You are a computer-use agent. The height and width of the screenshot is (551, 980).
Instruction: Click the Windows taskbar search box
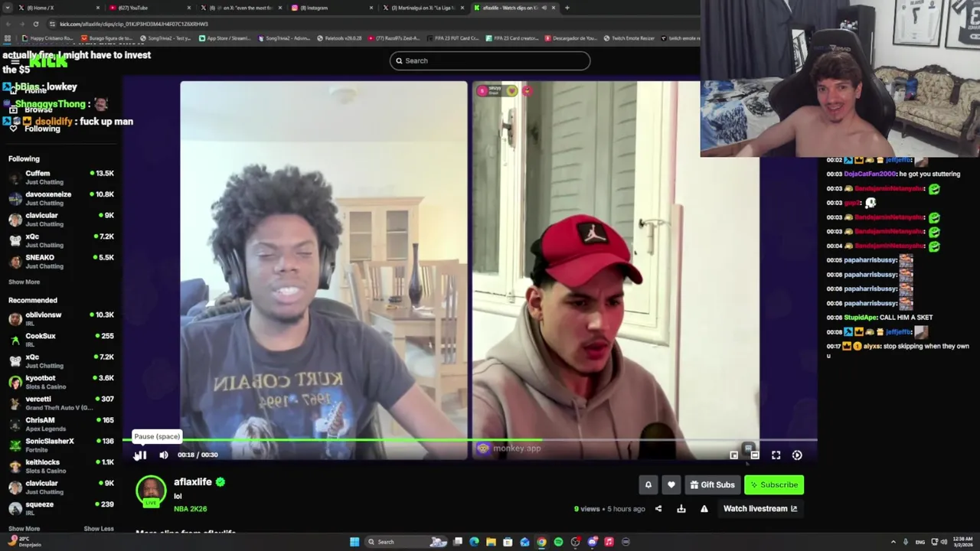(407, 542)
